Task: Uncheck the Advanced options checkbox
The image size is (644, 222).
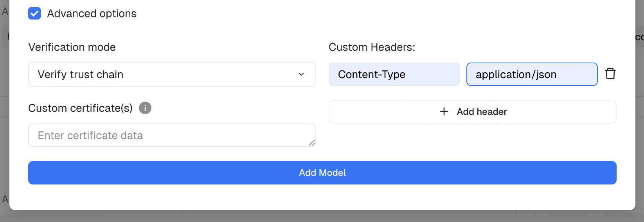Action: (34, 13)
